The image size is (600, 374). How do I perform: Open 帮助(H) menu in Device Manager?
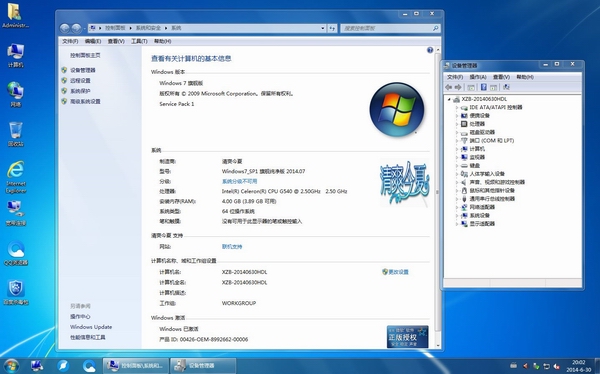point(525,77)
